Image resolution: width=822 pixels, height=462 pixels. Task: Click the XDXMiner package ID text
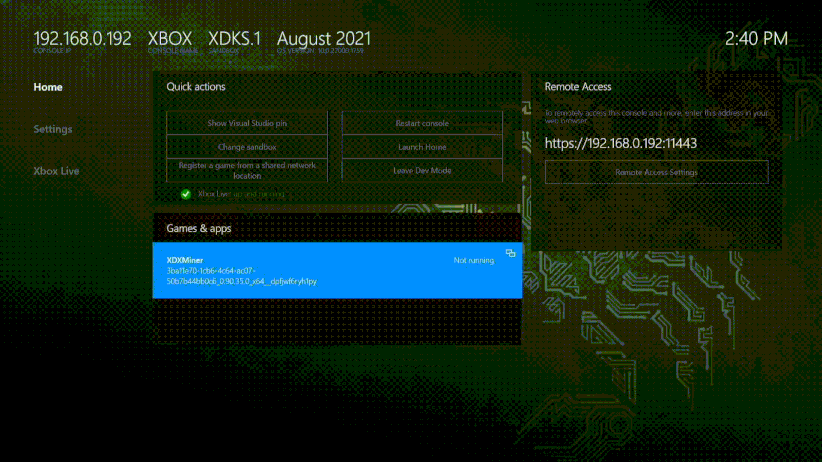coord(241,276)
